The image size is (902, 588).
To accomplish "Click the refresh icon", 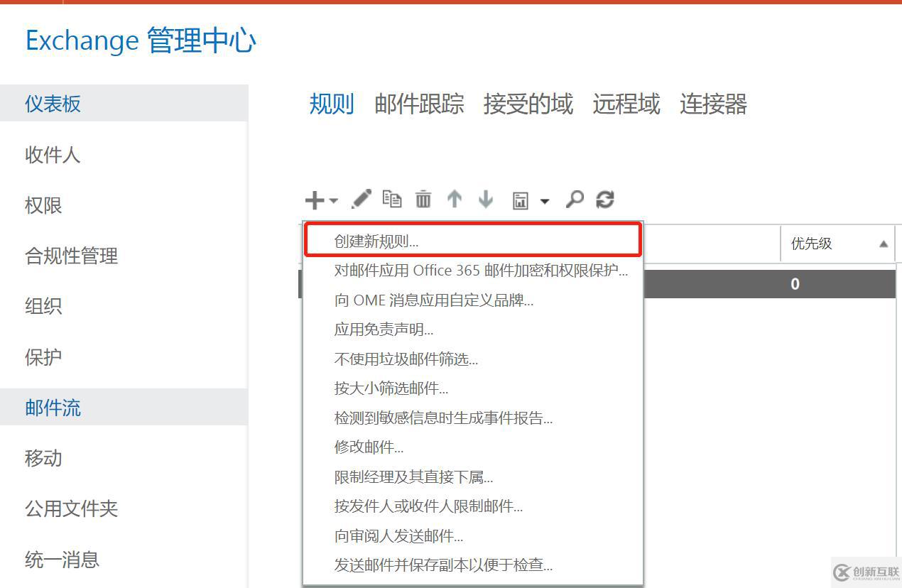I will pos(605,200).
